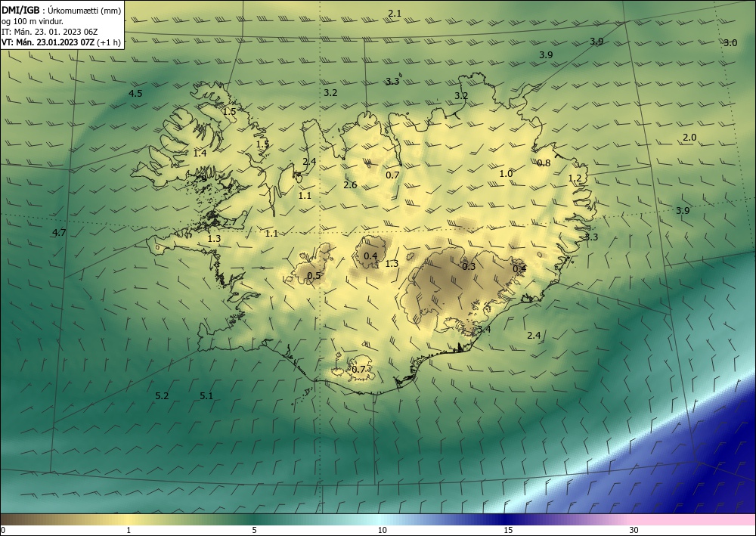Click the 2.7 value label on the map

230,222
